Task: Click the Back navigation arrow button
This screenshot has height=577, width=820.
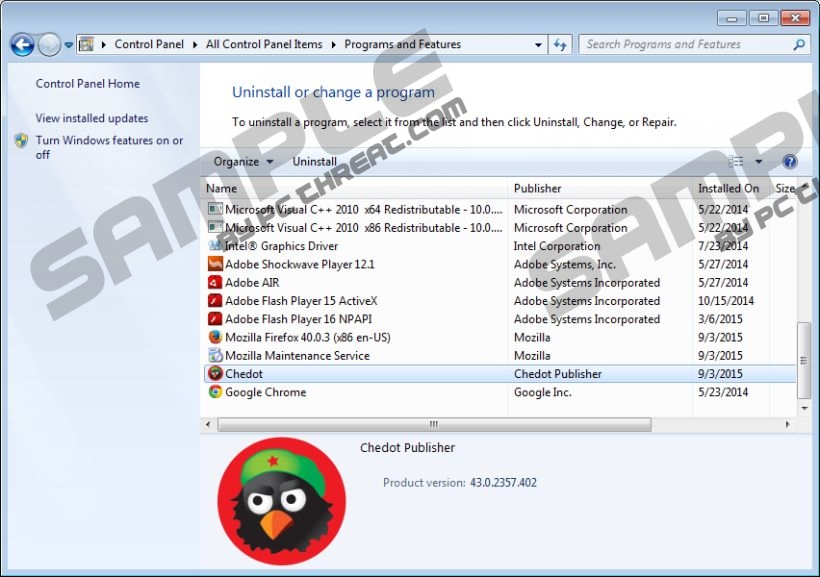Action: (x=22, y=45)
